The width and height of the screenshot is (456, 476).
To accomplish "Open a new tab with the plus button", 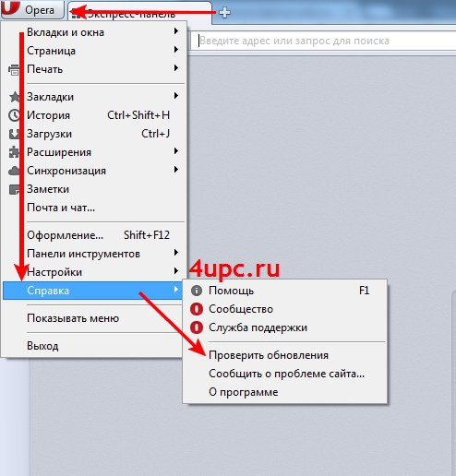I will 224,13.
